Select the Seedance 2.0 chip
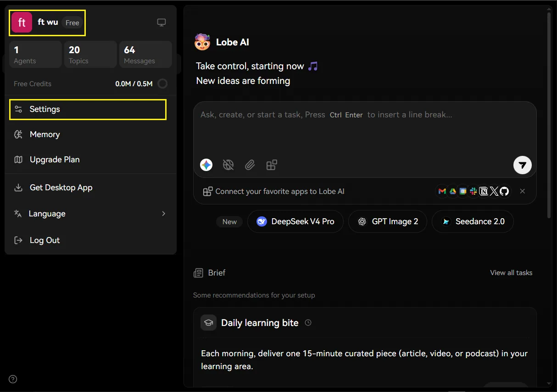The height and width of the screenshot is (392, 557). coord(473,221)
